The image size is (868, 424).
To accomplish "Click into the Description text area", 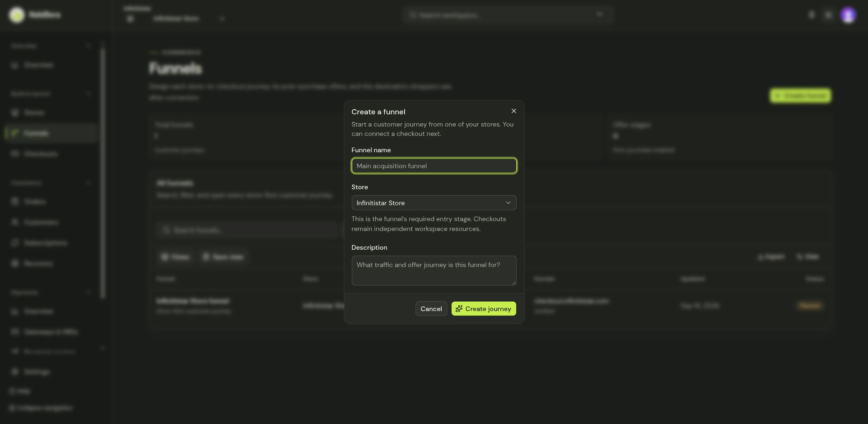I will (x=434, y=270).
